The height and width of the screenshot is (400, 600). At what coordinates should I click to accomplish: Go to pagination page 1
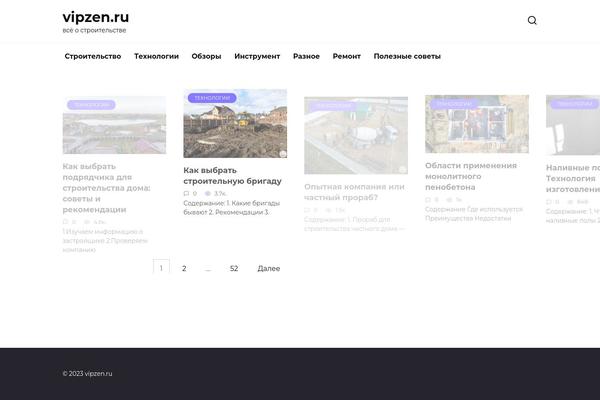(x=161, y=268)
